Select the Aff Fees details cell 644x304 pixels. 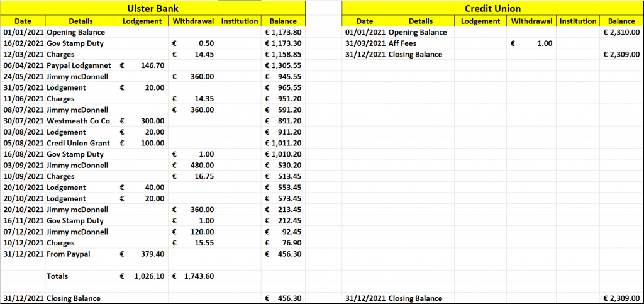419,43
